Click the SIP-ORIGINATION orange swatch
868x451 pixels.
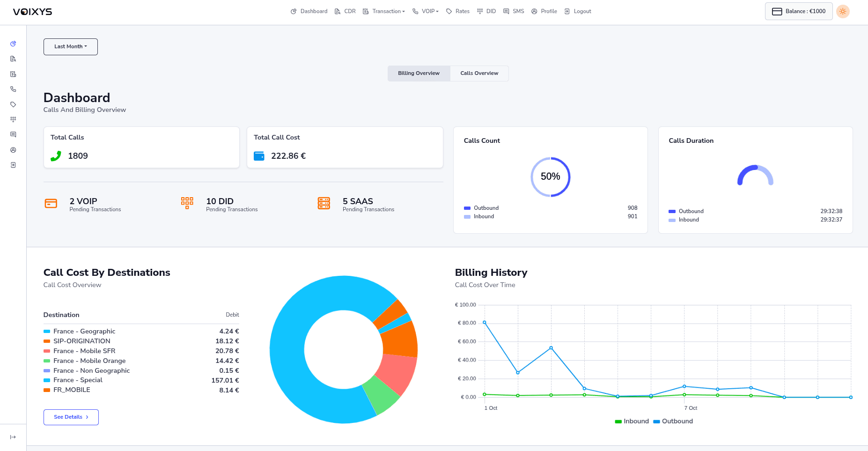47,341
